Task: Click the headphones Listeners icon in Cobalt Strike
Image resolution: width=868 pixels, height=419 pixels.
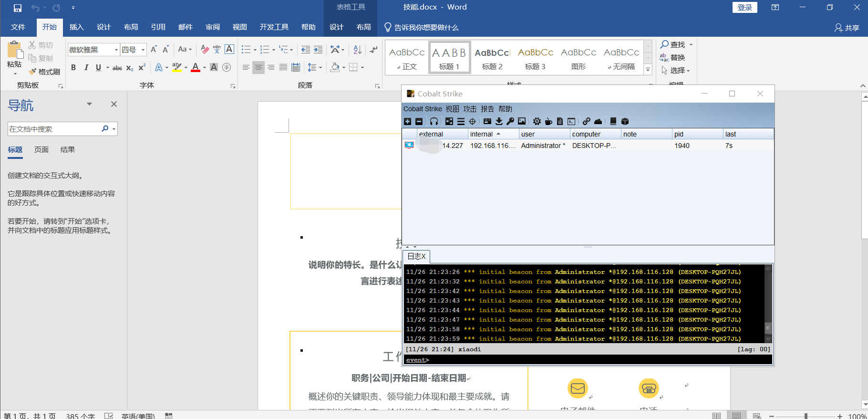Action: coord(434,121)
